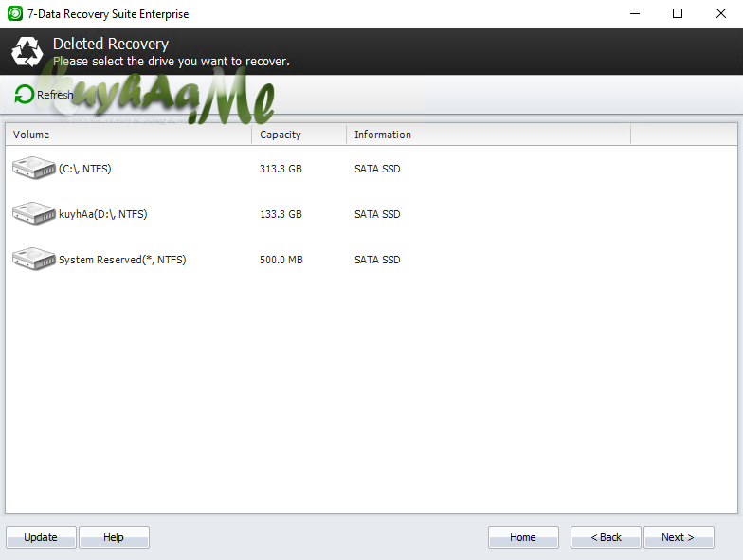The width and height of the screenshot is (743, 560).
Task: Select the kuyhAa(D:\, NTFS) volume
Action: (x=371, y=214)
